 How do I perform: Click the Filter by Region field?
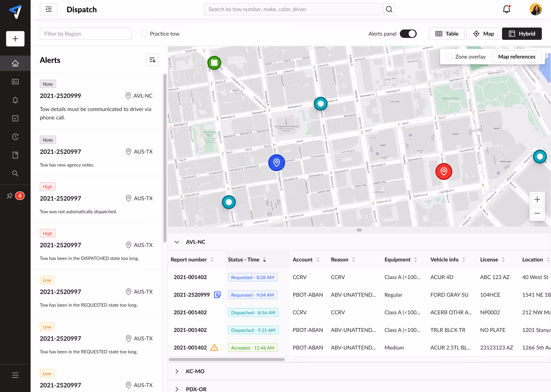tap(86, 34)
